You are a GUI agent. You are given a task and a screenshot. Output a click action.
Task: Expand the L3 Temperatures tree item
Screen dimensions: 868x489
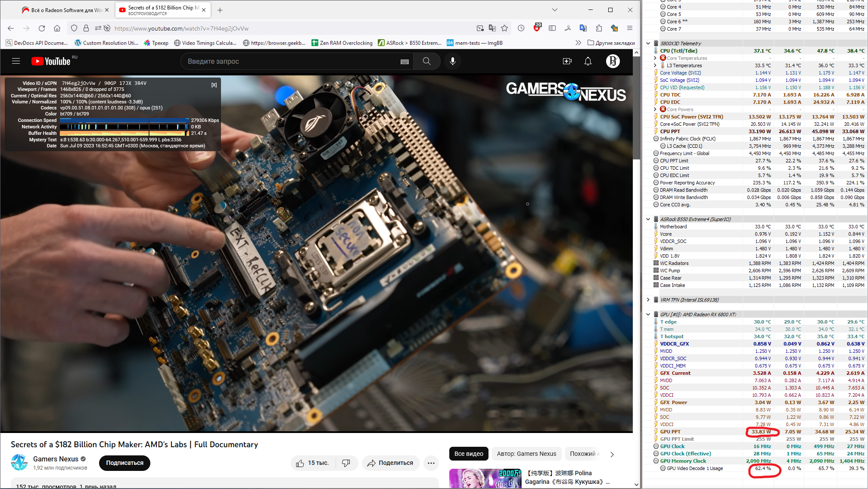point(655,65)
